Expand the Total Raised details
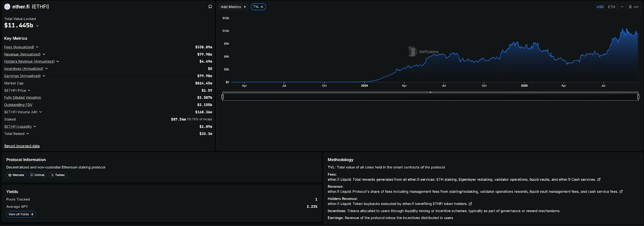The image size is (644, 226). click(27, 134)
